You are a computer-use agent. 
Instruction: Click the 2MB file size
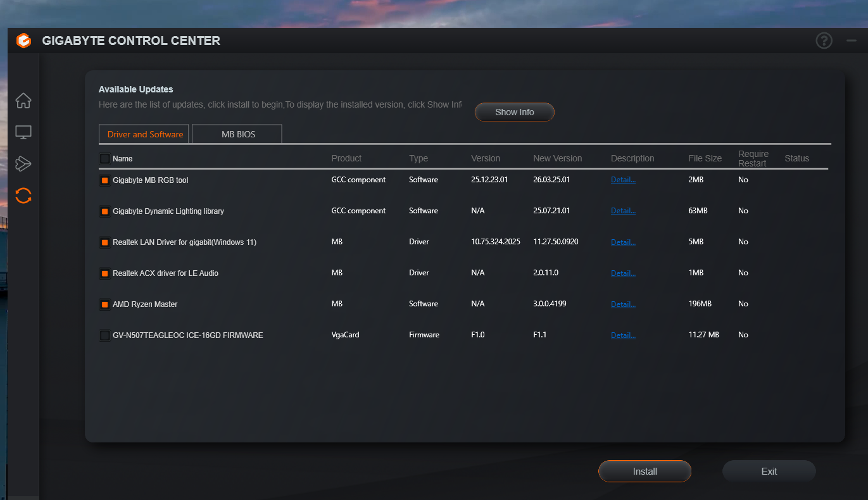pyautogui.click(x=696, y=180)
